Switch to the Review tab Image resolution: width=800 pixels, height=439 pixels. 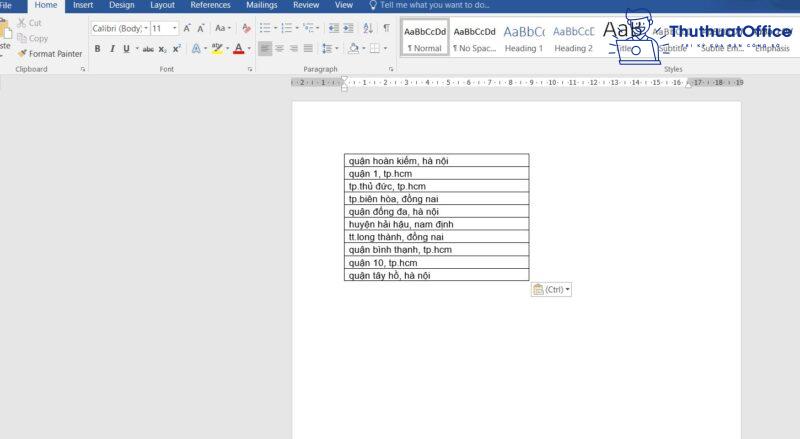click(306, 5)
